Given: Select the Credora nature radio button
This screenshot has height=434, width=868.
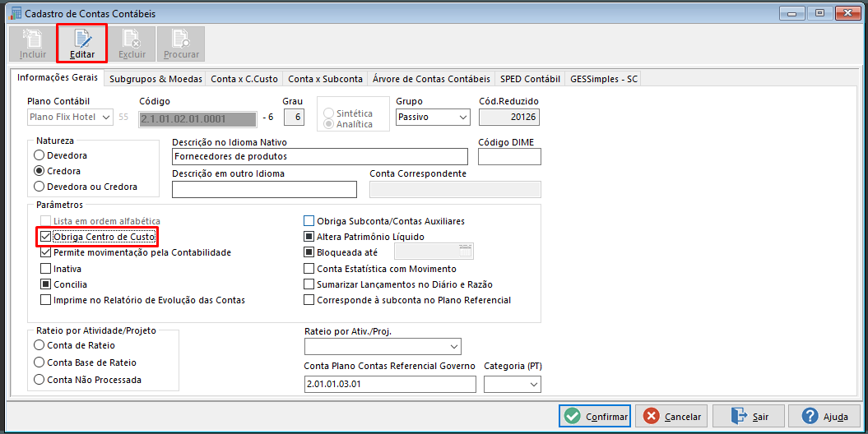Looking at the screenshot, I should tap(39, 171).
